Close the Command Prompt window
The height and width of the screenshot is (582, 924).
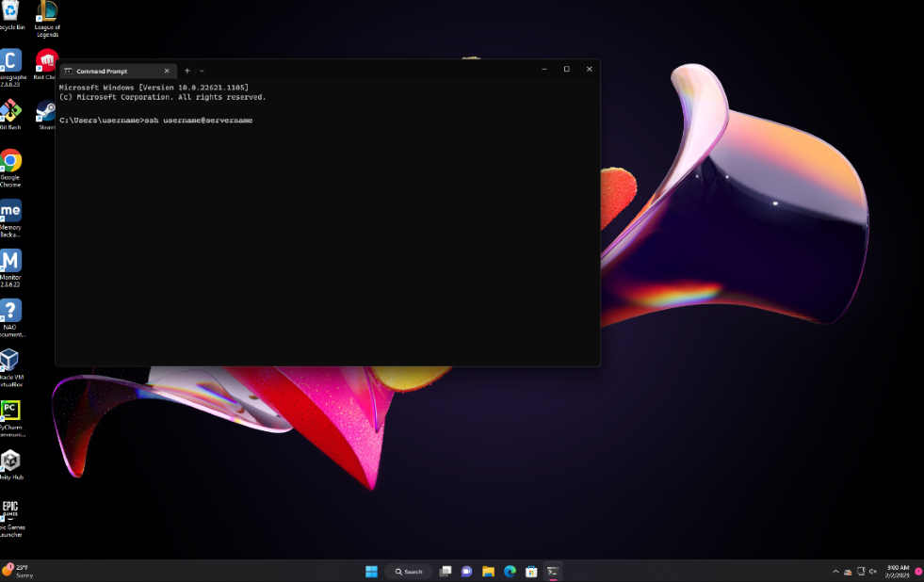589,69
